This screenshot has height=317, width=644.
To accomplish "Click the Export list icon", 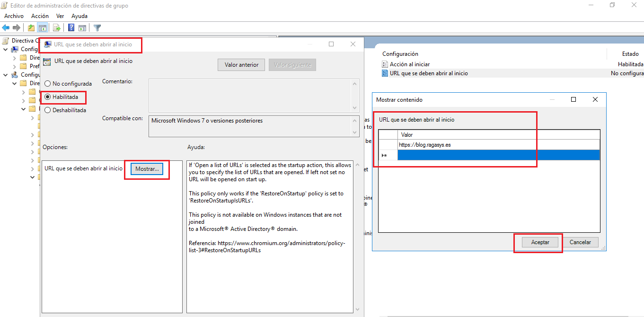I will (x=56, y=27).
